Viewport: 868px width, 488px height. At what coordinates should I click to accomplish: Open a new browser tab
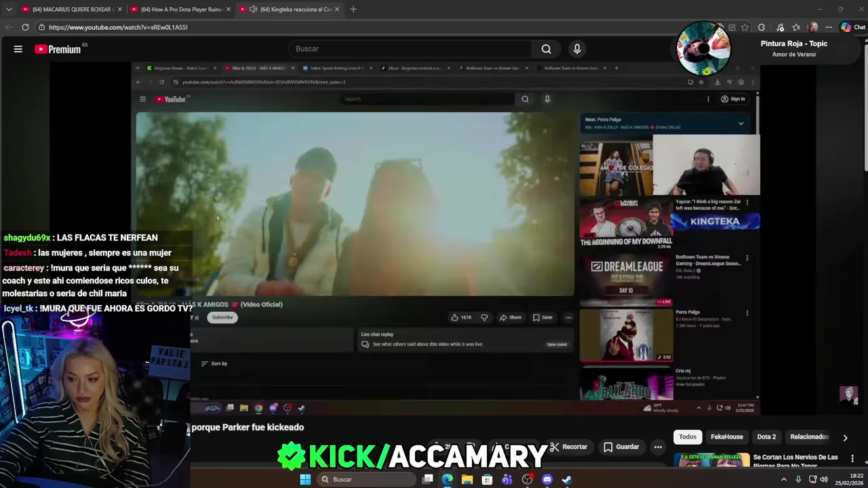(353, 9)
